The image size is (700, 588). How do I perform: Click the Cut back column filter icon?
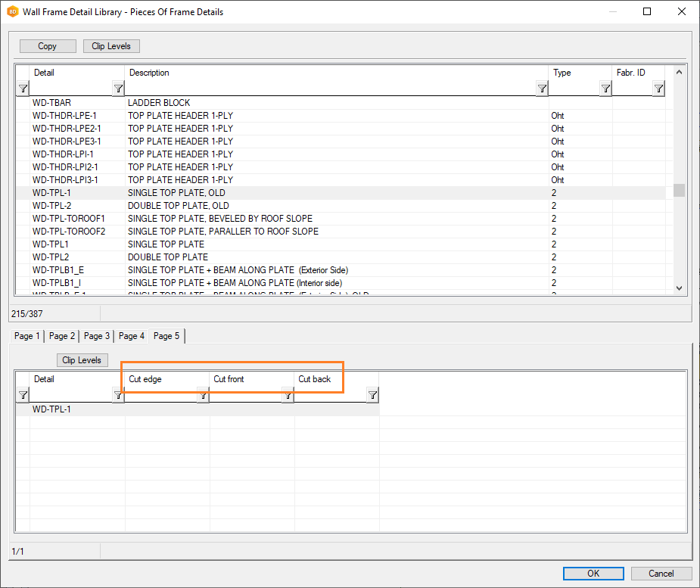point(372,395)
